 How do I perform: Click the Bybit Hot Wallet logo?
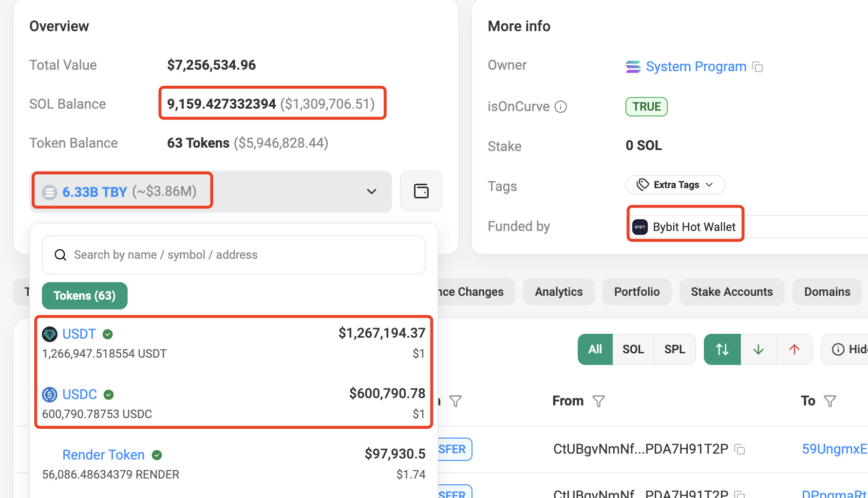coord(640,227)
